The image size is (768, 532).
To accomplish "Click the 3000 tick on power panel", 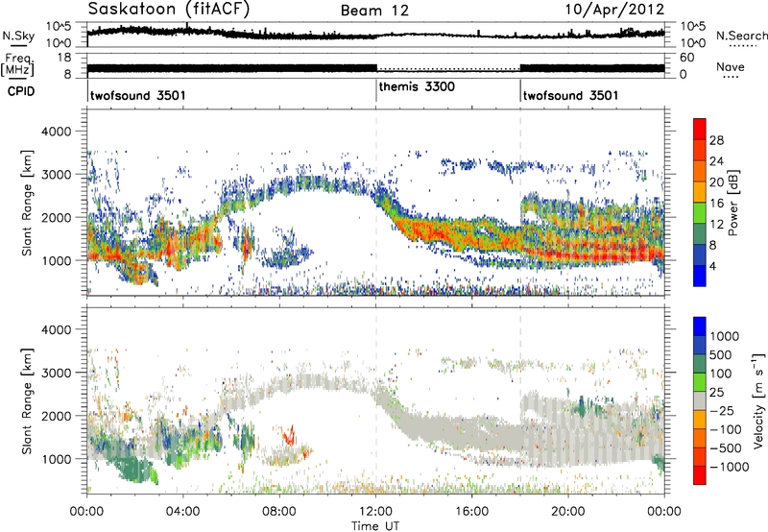I will pyautogui.click(x=58, y=175).
